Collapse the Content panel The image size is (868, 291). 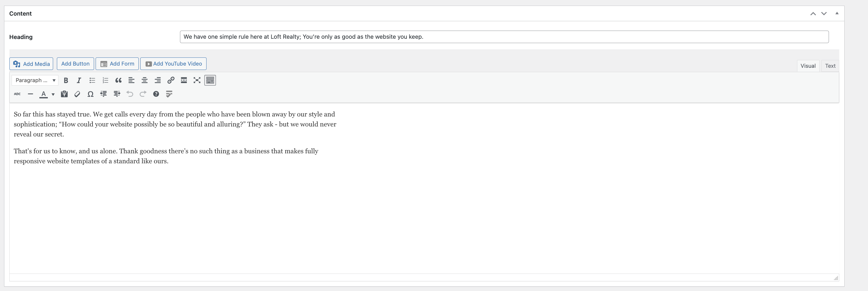click(x=837, y=13)
